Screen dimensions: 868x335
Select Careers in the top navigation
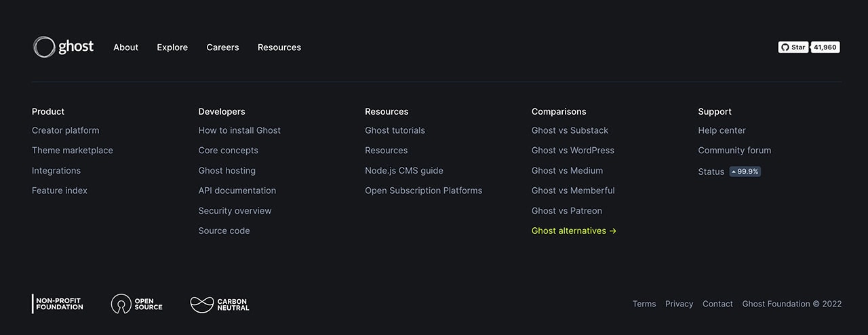click(222, 47)
